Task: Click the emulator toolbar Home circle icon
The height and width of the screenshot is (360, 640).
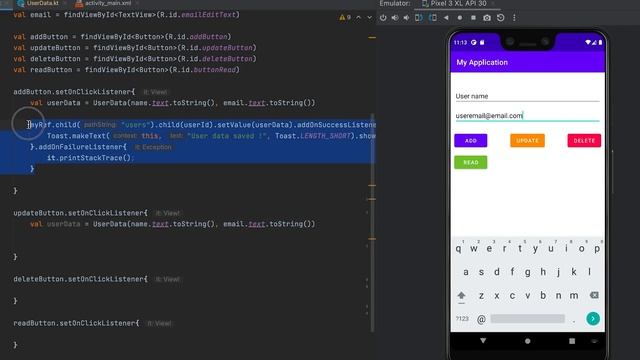Action: click(x=460, y=18)
